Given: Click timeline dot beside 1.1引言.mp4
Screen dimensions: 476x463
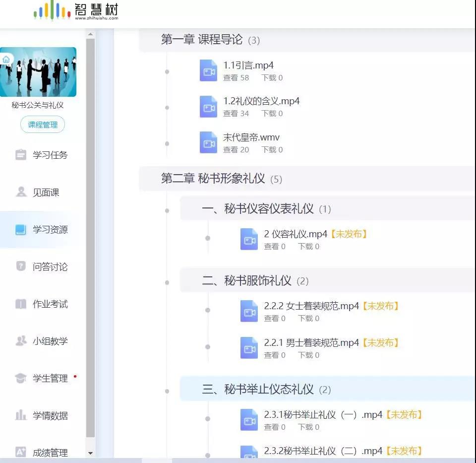Looking at the screenshot, I should point(167,71).
